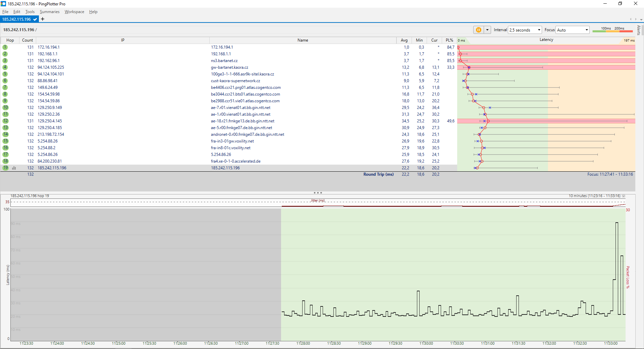Open the Interval dropdown set to 2,5 seconds
The height and width of the screenshot is (349, 644).
click(525, 30)
